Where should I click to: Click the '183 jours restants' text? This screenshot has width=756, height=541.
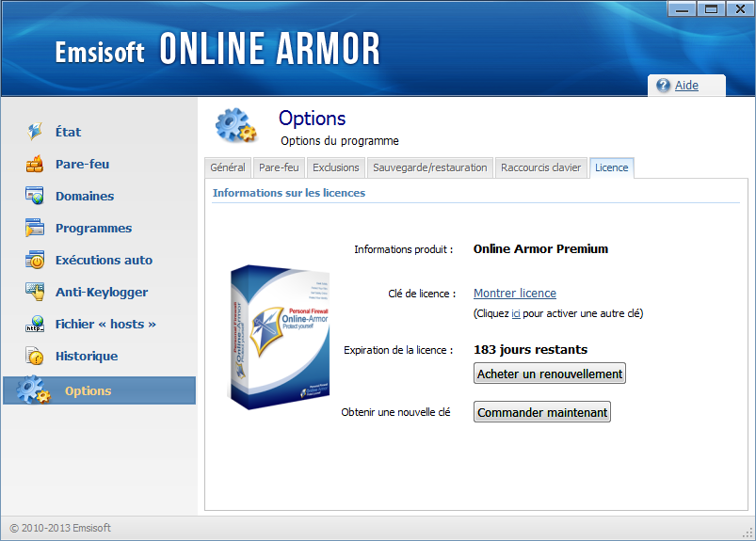(x=530, y=349)
